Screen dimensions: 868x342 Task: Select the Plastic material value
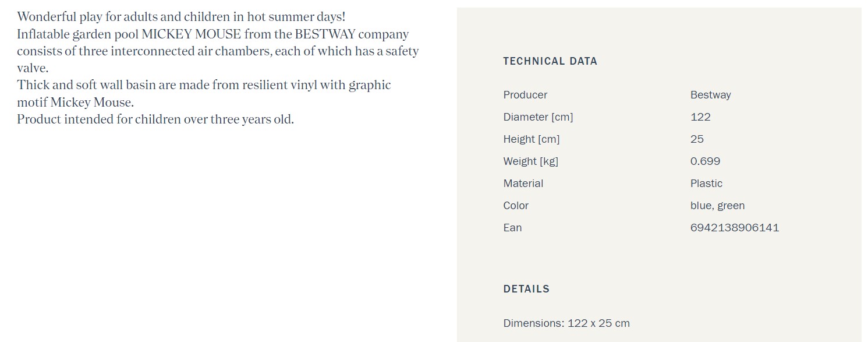click(706, 184)
